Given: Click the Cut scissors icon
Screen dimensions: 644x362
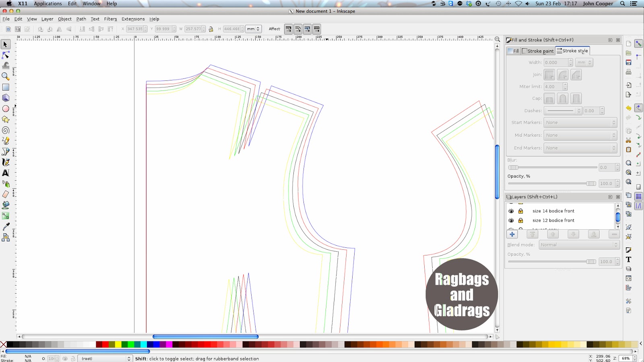Looking at the screenshot, I should [629, 140].
